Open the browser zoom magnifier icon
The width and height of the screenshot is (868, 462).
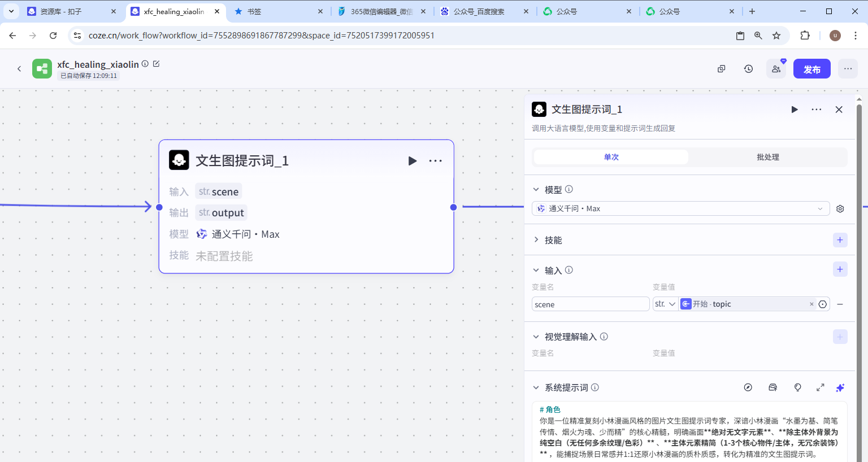tap(758, 36)
